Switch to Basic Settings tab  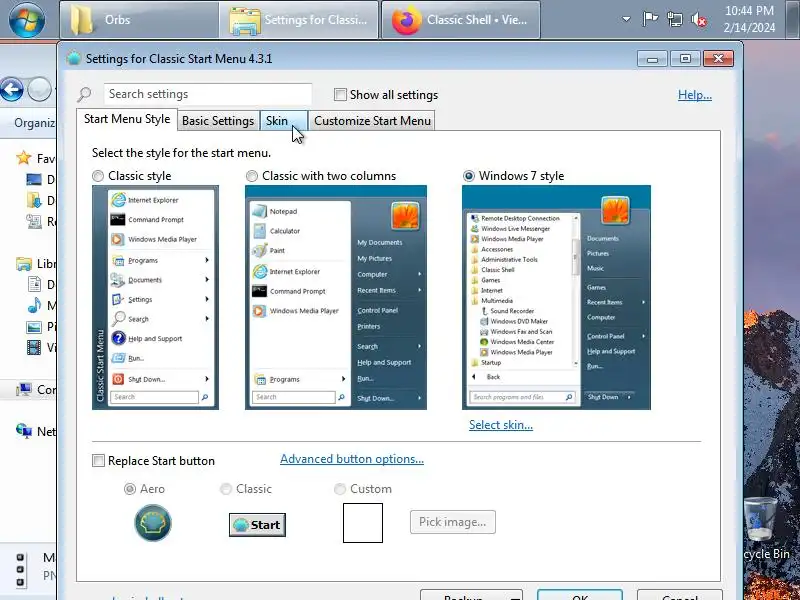[x=218, y=121]
